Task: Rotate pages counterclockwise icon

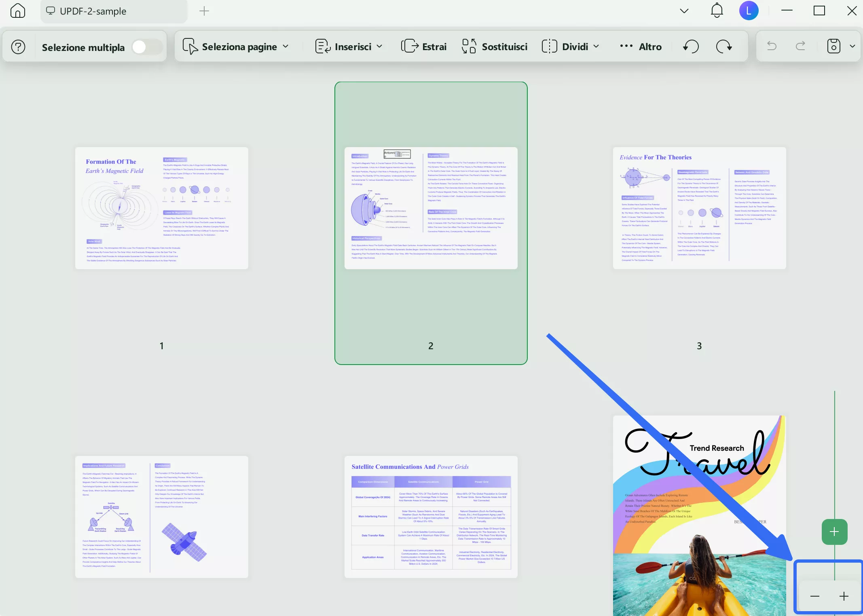Action: tap(691, 46)
